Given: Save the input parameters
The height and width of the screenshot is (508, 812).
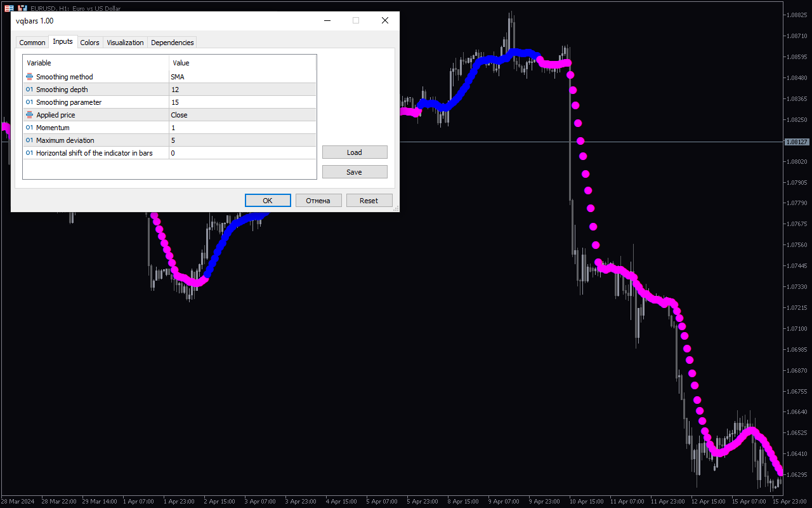Looking at the screenshot, I should pos(355,172).
